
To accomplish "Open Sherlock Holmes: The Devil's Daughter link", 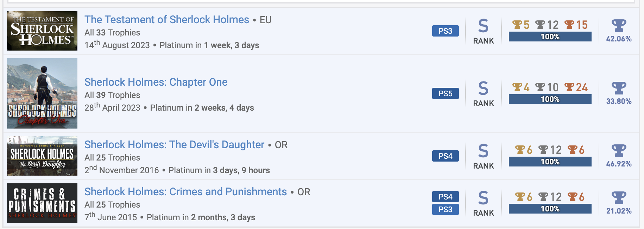I will 174,145.
